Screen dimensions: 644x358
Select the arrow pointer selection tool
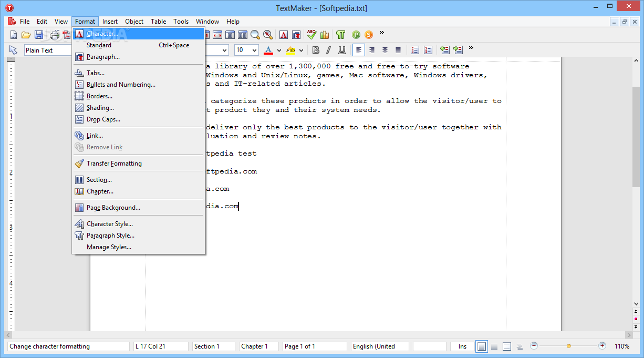14,50
